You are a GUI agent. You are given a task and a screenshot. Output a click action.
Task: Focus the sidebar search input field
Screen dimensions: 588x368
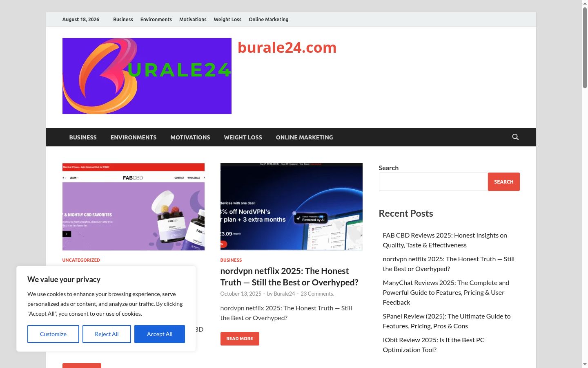click(433, 182)
